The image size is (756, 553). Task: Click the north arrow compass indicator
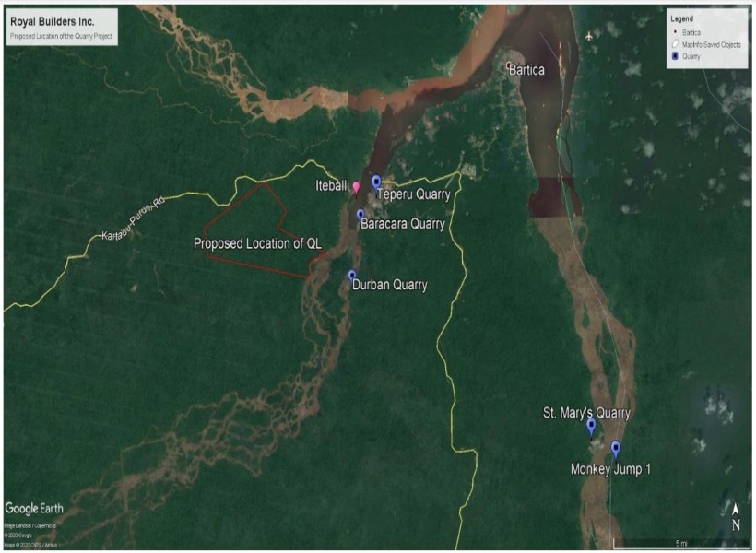(x=736, y=516)
